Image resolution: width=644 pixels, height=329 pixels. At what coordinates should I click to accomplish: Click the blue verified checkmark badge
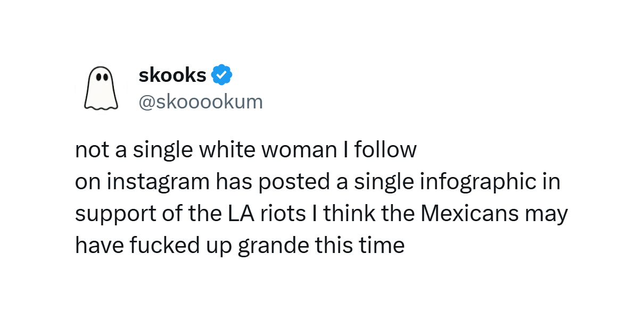coord(222,75)
